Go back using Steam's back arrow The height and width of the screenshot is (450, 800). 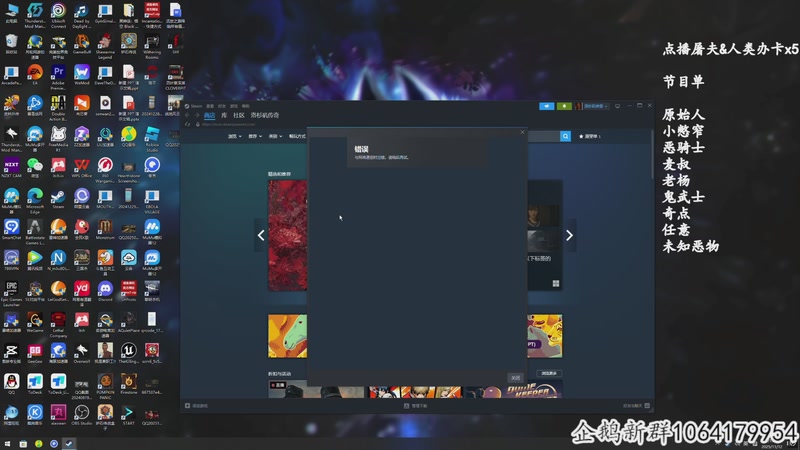(187, 115)
